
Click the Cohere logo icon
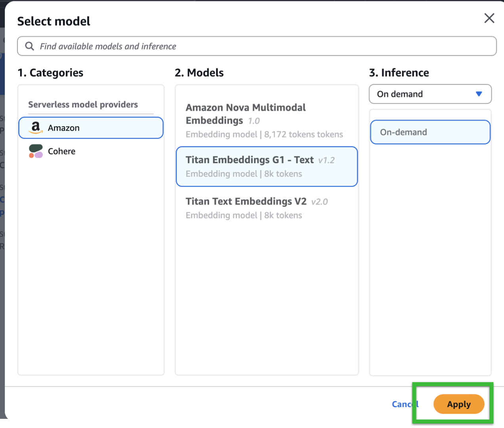point(36,151)
